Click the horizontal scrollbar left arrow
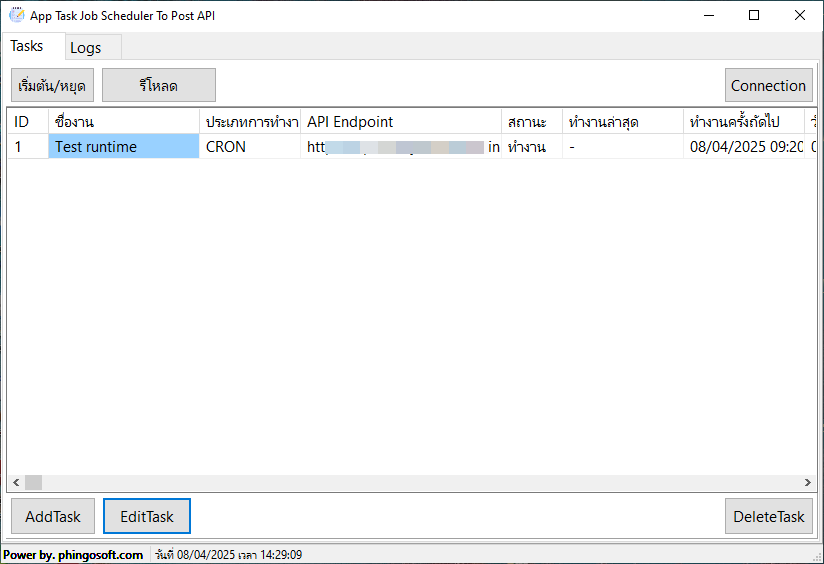This screenshot has height=564, width=824. pos(16,483)
